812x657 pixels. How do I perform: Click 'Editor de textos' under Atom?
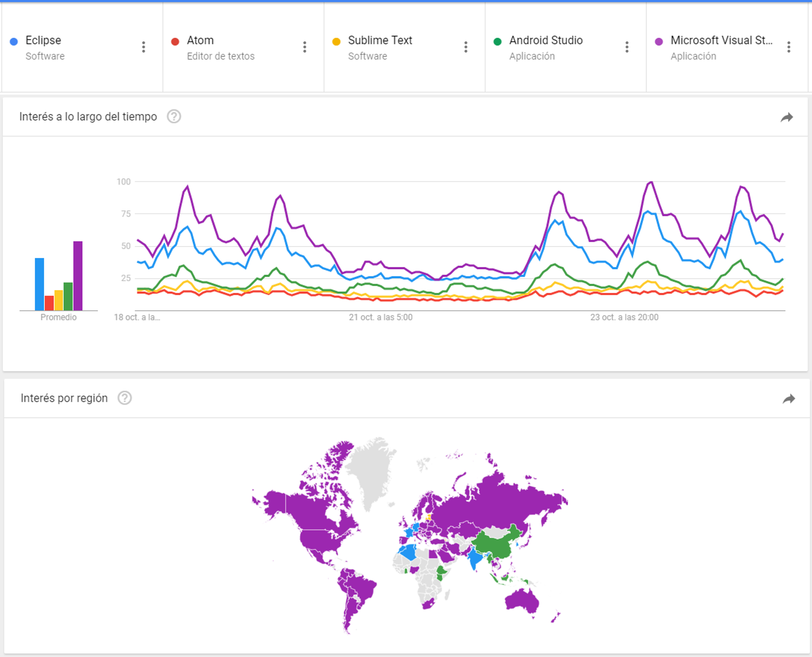(x=221, y=56)
